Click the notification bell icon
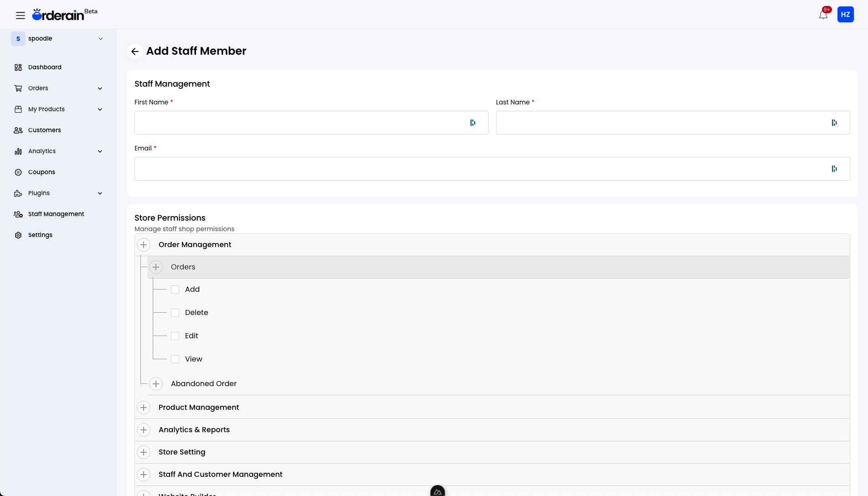868x496 pixels. tap(823, 14)
